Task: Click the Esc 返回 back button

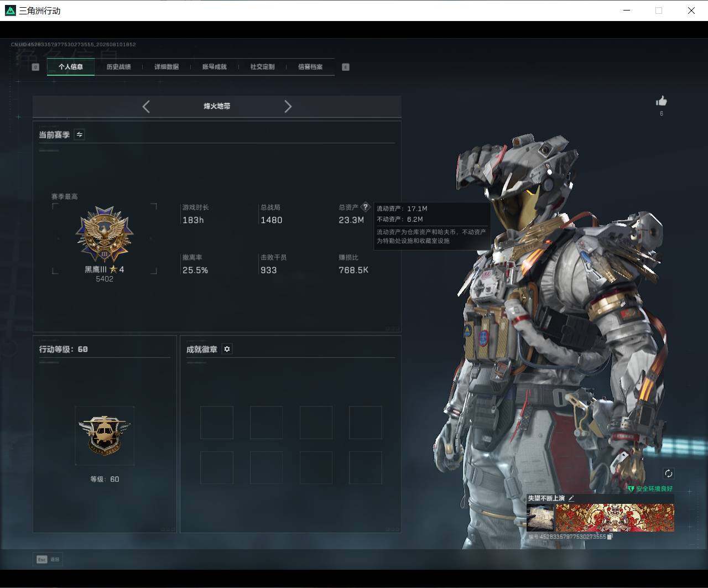Action: pyautogui.click(x=48, y=559)
